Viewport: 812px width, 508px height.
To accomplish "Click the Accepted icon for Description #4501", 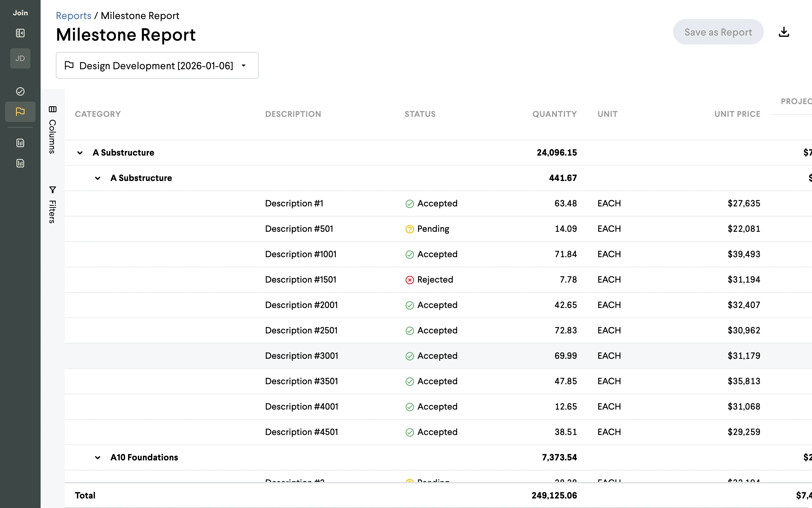I will coord(410,432).
